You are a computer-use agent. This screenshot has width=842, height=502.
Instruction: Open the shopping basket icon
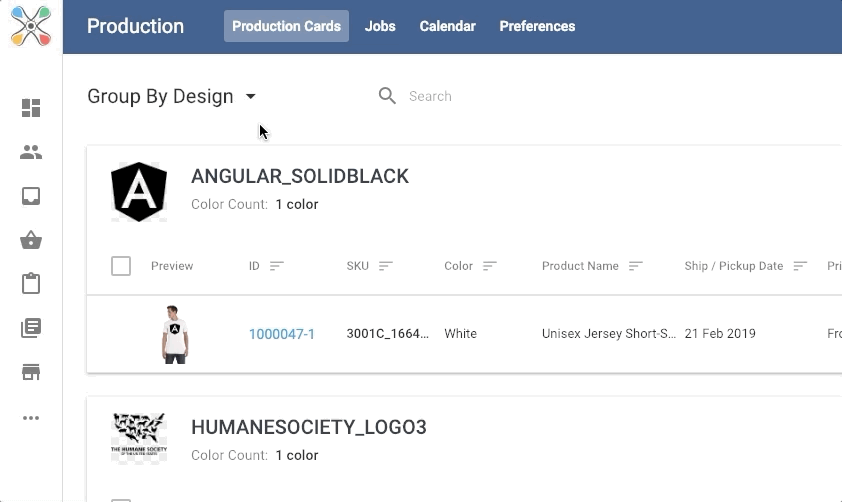(31, 240)
